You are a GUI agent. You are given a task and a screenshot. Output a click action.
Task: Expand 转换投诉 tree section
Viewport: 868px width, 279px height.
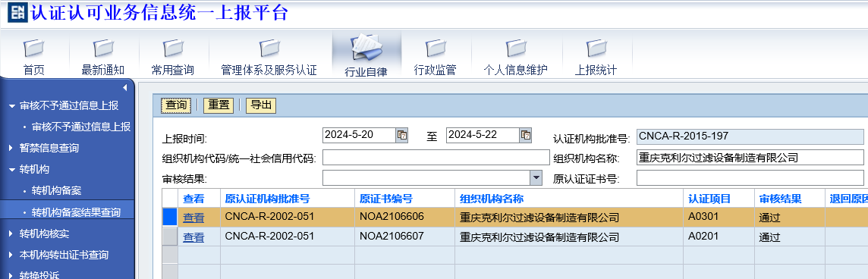(x=11, y=275)
